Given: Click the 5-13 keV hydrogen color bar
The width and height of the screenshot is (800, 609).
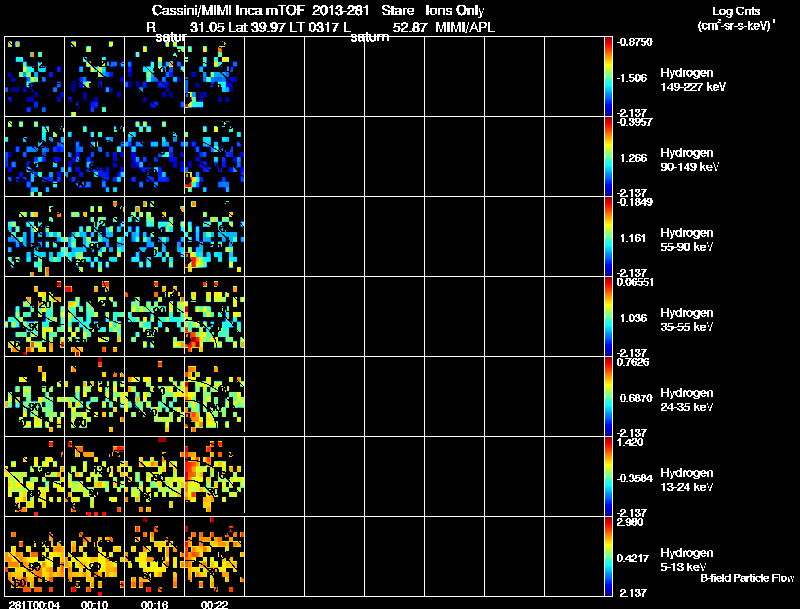Looking at the screenshot, I should (x=608, y=557).
